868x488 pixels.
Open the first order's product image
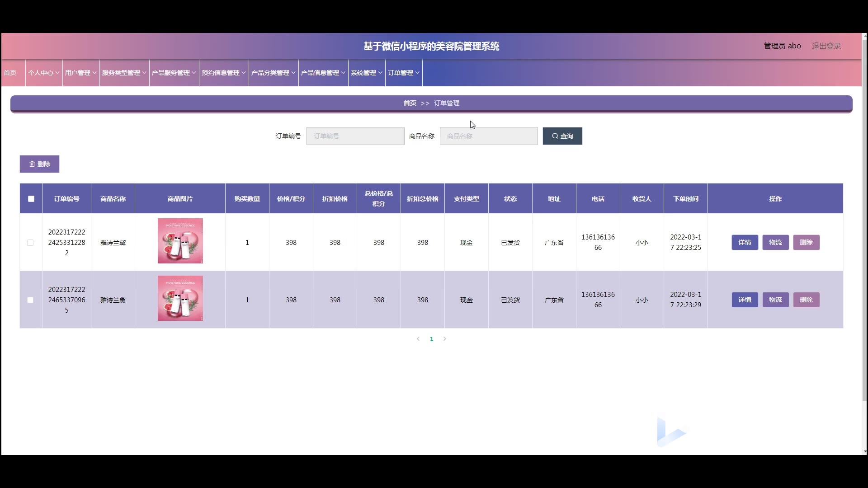pos(180,241)
